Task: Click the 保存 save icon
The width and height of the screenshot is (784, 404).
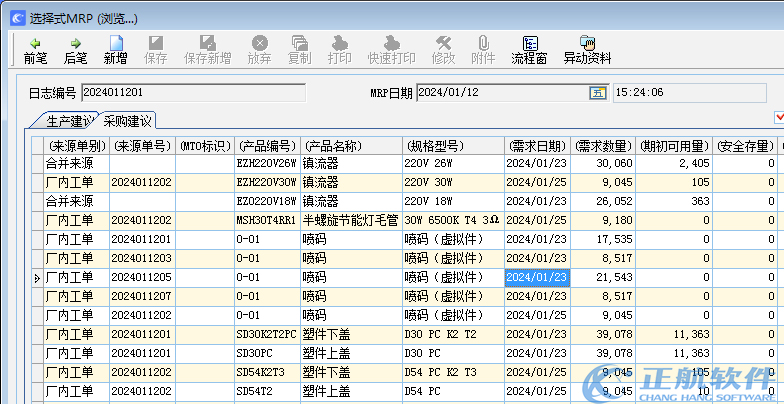Action: tap(156, 49)
